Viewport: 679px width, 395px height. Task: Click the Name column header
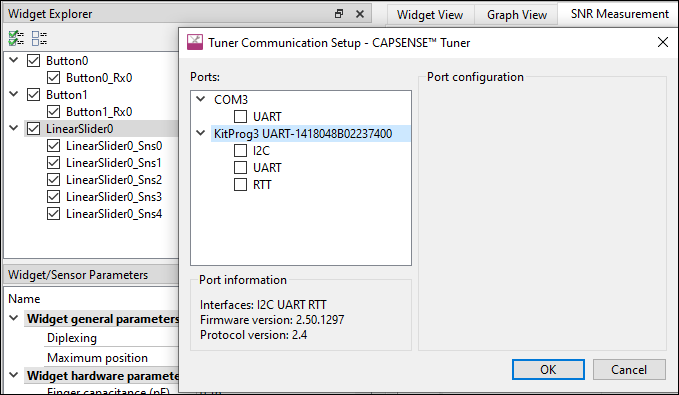click(x=24, y=299)
